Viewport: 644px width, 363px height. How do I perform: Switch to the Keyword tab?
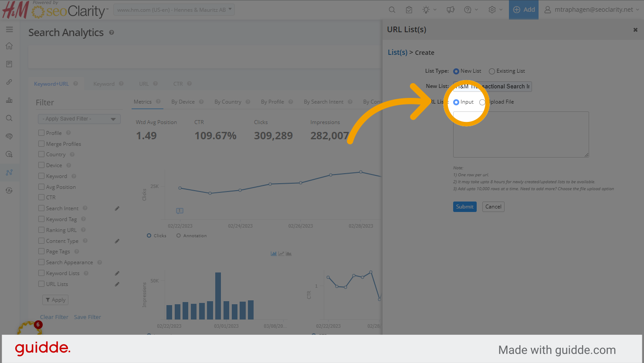[104, 84]
